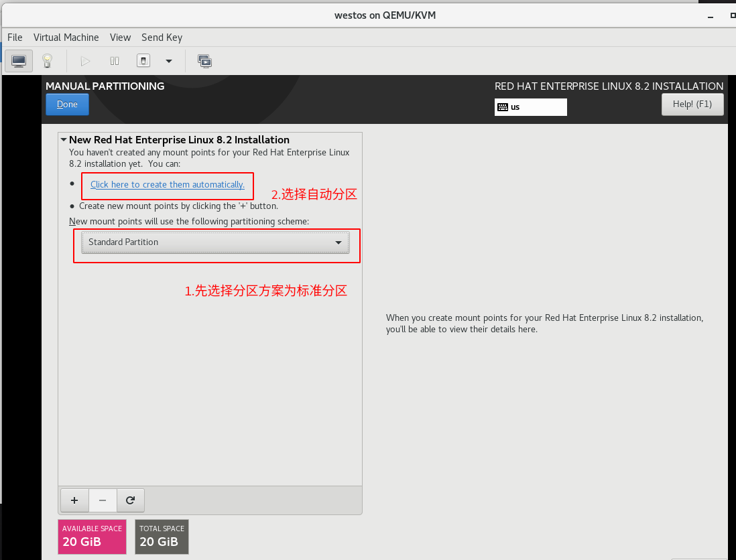The height and width of the screenshot is (560, 736).
Task: Click the Total Space 20 GiB box
Action: click(x=162, y=537)
